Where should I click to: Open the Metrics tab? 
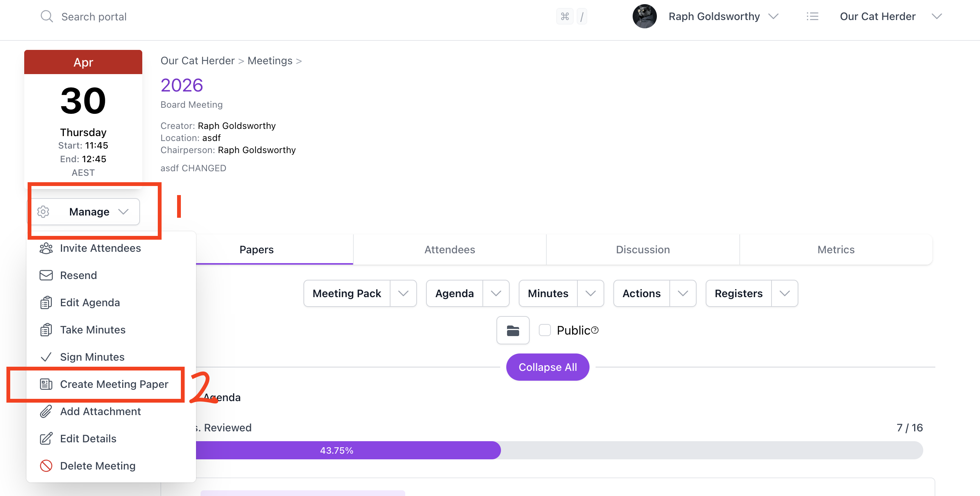[x=835, y=250]
